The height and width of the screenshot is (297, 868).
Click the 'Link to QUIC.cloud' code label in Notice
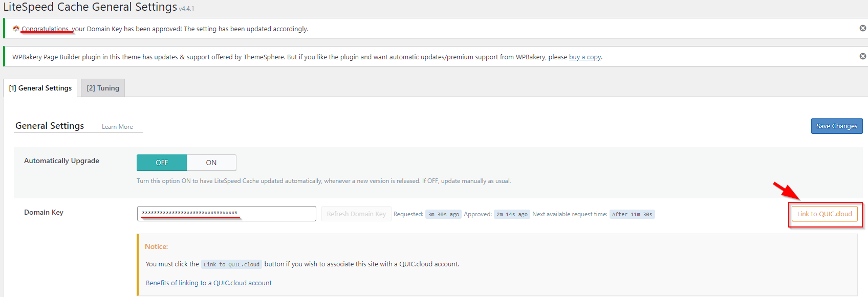point(231,264)
